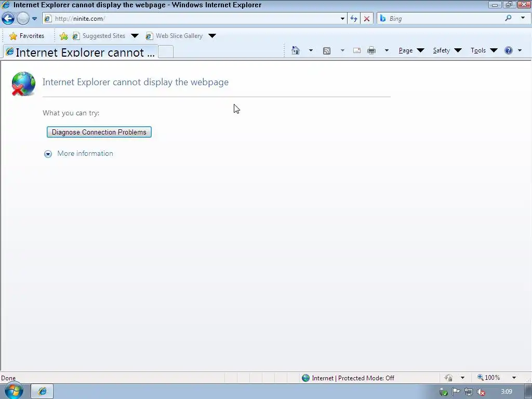Click the search magnifier icon
The image size is (532, 399).
(508, 18)
